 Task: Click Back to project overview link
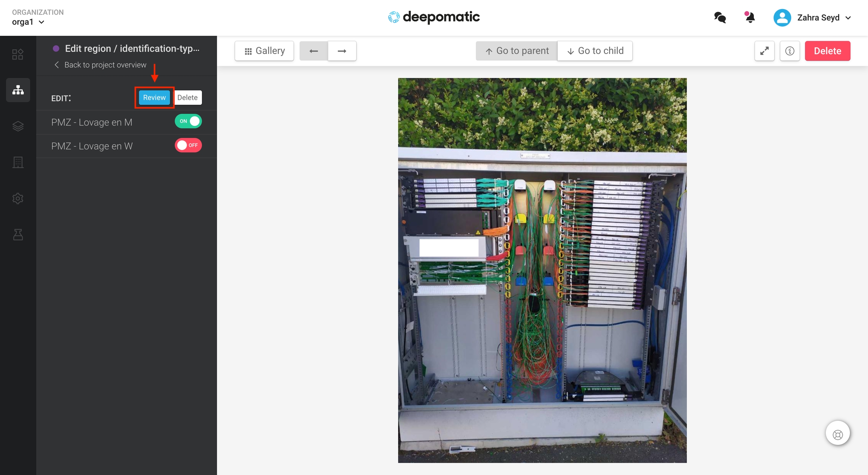coord(100,65)
